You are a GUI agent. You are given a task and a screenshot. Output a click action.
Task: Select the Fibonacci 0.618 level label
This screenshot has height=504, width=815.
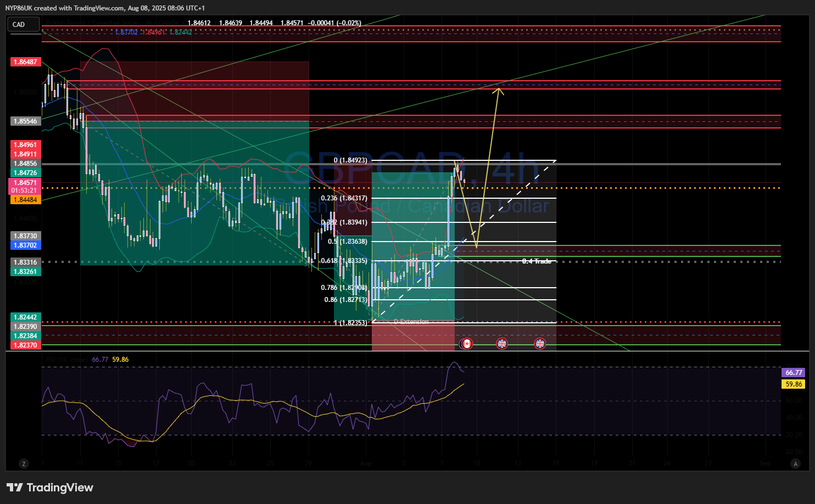point(344,261)
